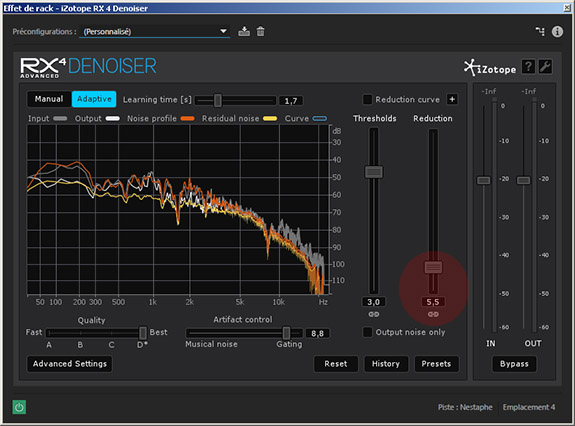The width and height of the screenshot is (575, 426).
Task: Click the Learning time value 1,7
Action: tap(291, 100)
